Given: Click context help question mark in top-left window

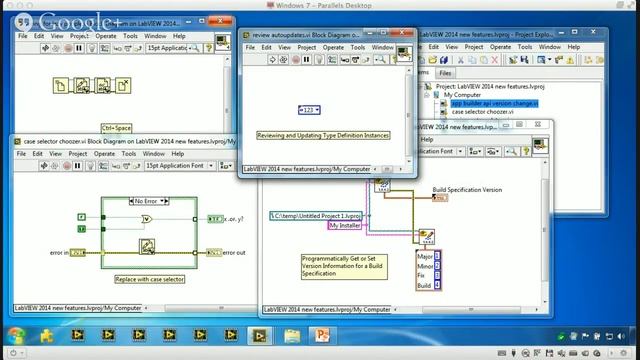Looking at the screenshot, I should 209,48.
